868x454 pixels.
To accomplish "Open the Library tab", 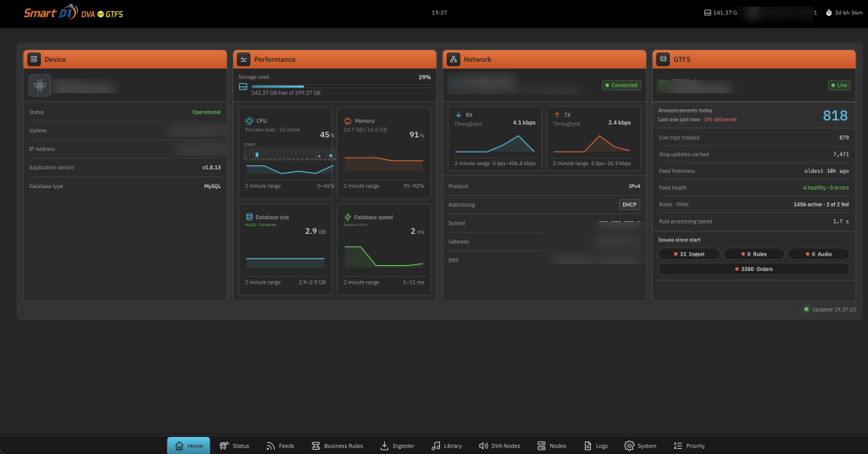I will pos(447,446).
